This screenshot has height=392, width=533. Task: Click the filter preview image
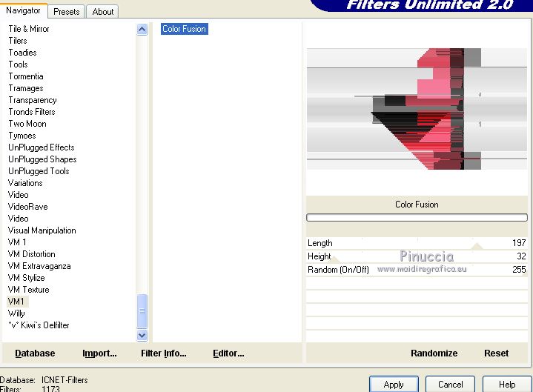(x=417, y=109)
